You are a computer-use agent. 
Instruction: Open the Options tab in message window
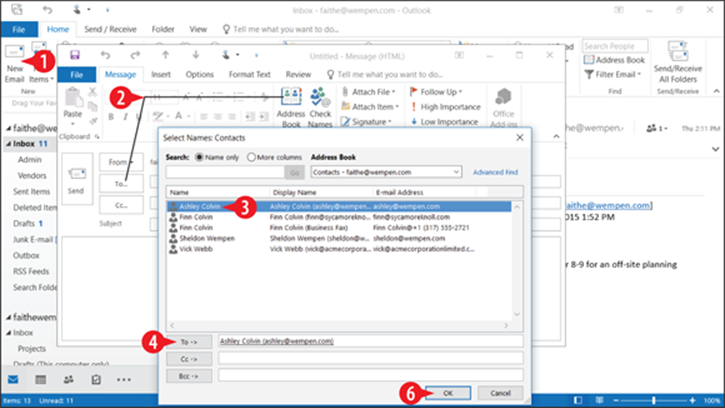click(x=200, y=74)
